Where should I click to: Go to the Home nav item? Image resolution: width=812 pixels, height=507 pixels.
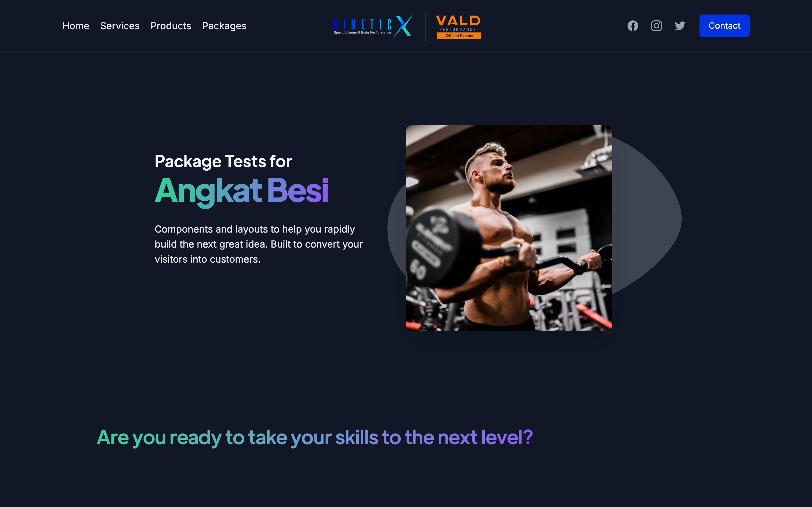pos(76,26)
